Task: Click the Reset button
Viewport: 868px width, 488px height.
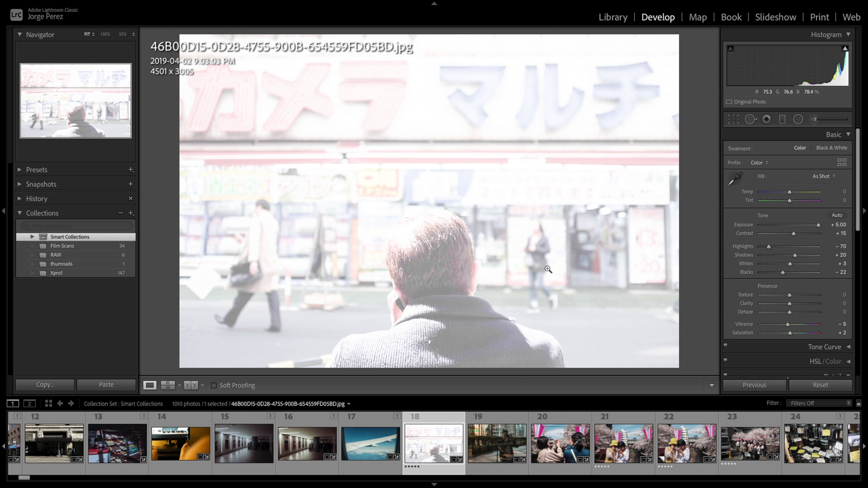Action: (820, 385)
